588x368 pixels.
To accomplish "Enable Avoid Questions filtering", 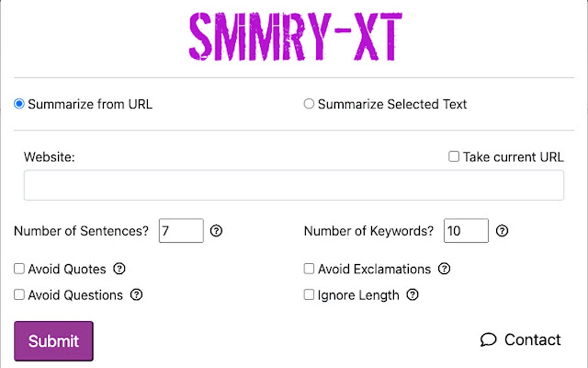I will point(18,295).
